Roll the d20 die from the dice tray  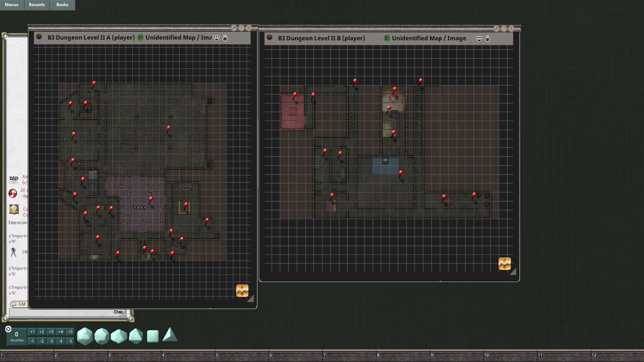pyautogui.click(x=86, y=336)
